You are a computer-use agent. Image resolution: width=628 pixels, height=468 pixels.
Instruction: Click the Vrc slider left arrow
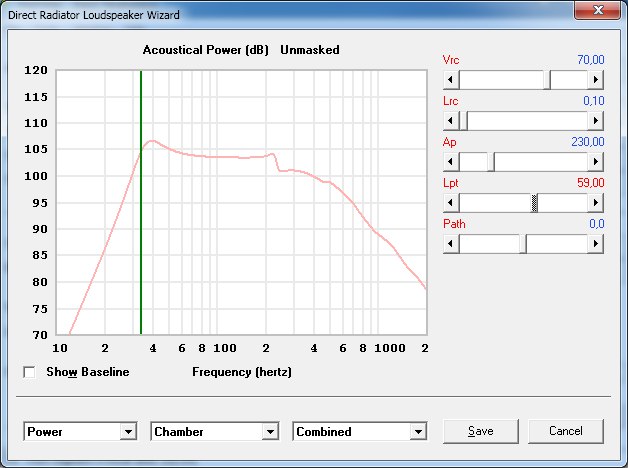point(451,80)
